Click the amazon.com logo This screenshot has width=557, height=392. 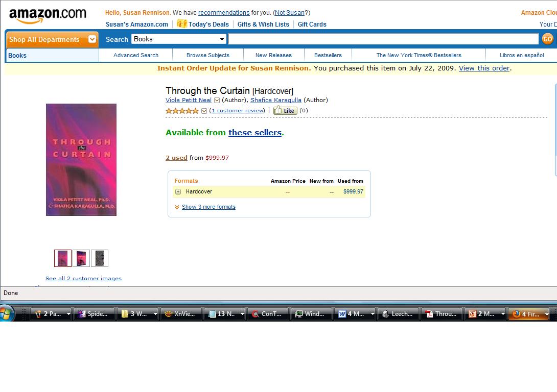pos(48,15)
